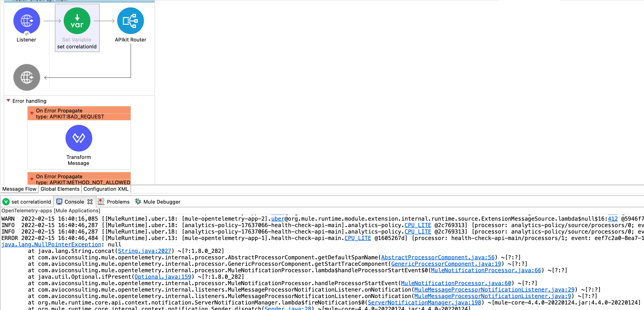644x310 pixels.
Task: Select the Mule Debugger bug icon
Action: click(138, 202)
